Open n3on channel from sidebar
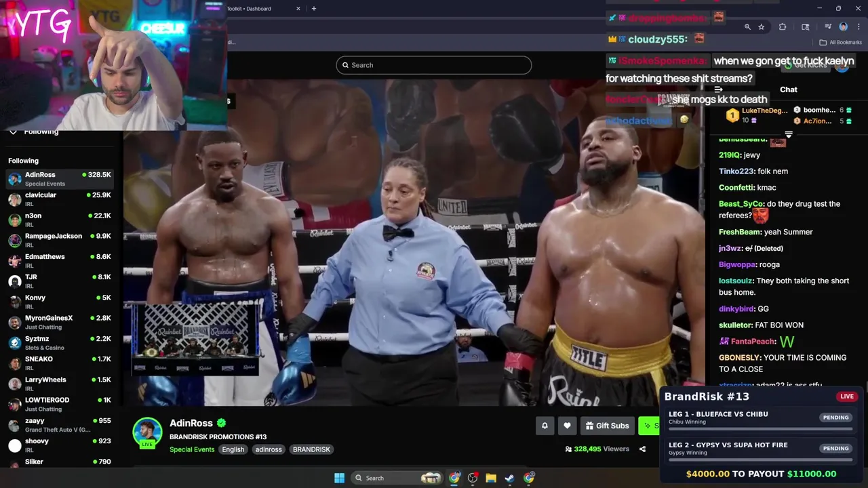868x488 pixels. 60,220
